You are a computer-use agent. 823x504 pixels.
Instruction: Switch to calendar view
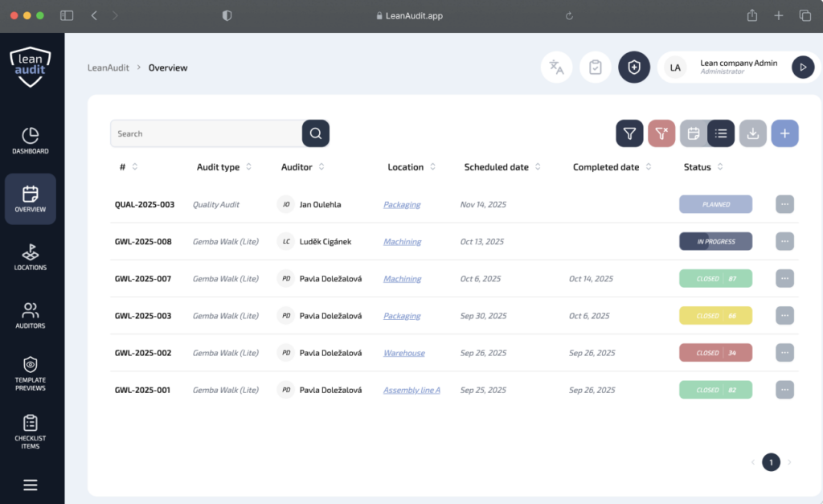tap(694, 133)
